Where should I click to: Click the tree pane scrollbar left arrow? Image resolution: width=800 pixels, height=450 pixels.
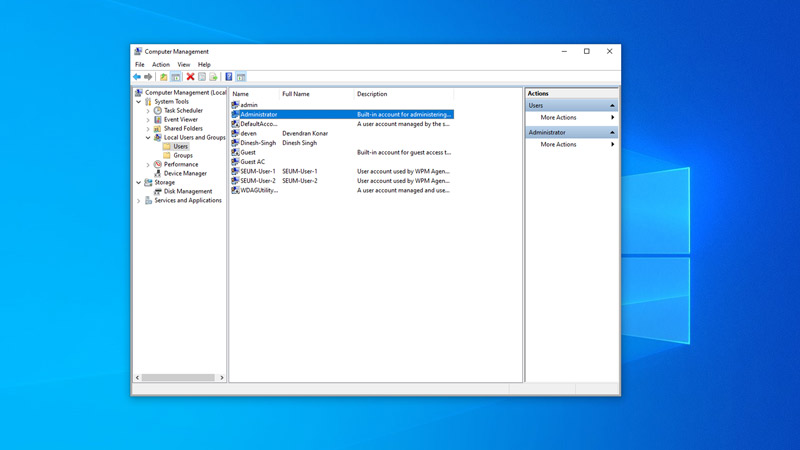pyautogui.click(x=137, y=378)
